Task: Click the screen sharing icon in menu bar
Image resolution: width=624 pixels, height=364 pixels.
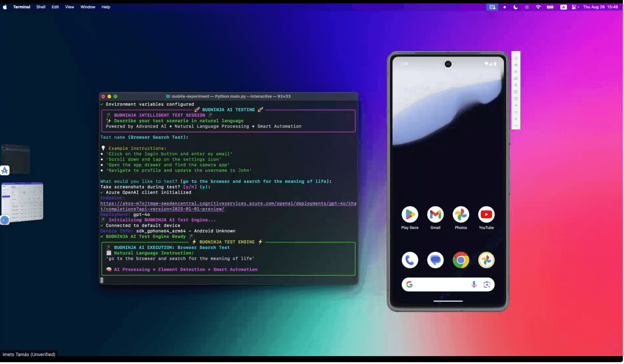Action: (493, 7)
